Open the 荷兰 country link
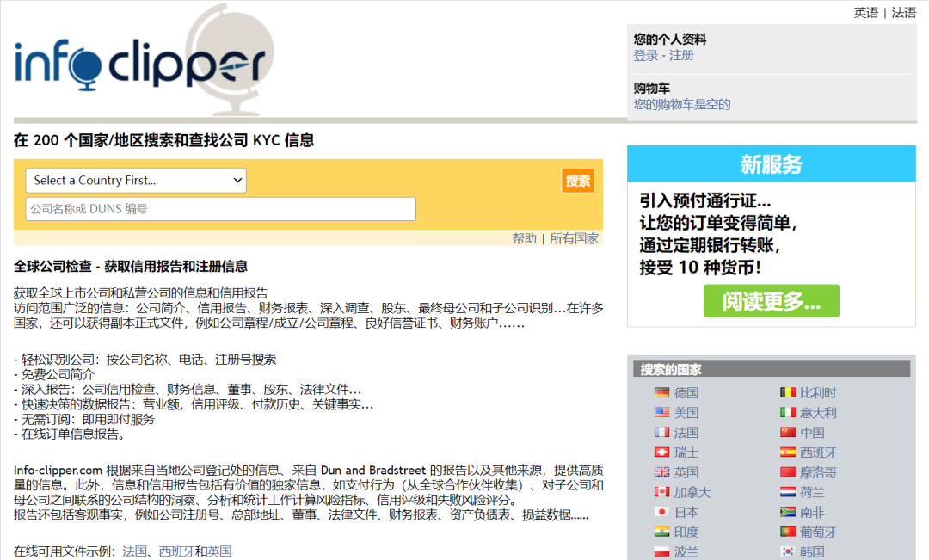929x560 pixels. click(812, 492)
